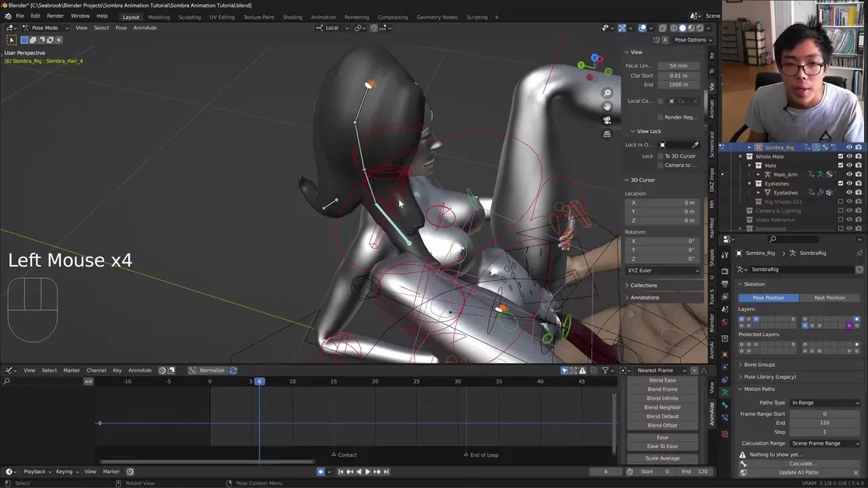Image resolution: width=868 pixels, height=488 pixels.
Task: Click the eyedropper next to Lock to Object
Action: (x=695, y=145)
